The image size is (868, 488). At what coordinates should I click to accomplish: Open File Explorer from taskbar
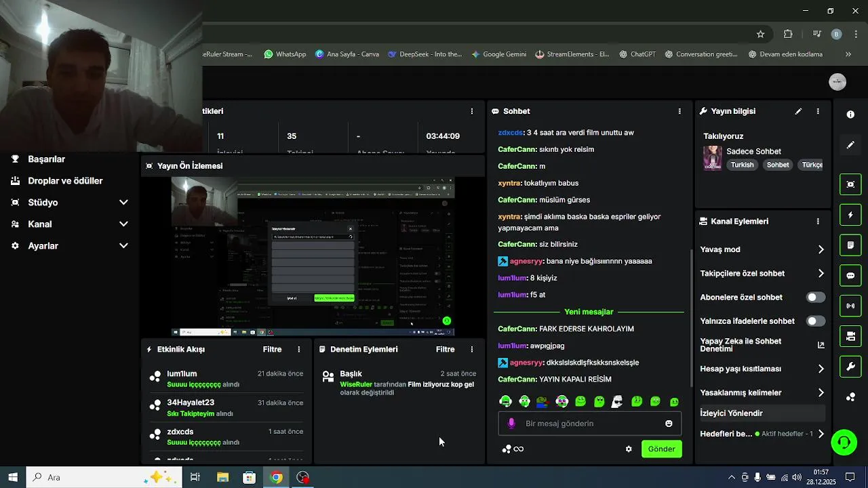(222, 477)
